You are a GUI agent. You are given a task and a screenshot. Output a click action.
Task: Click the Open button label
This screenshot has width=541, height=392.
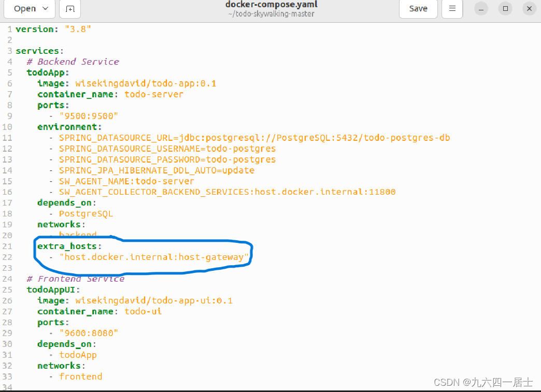pos(25,9)
